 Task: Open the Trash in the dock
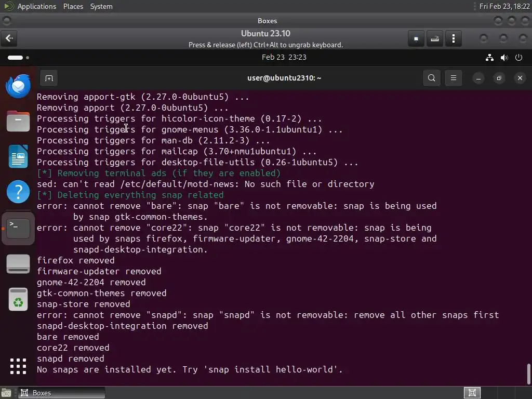tap(18, 299)
